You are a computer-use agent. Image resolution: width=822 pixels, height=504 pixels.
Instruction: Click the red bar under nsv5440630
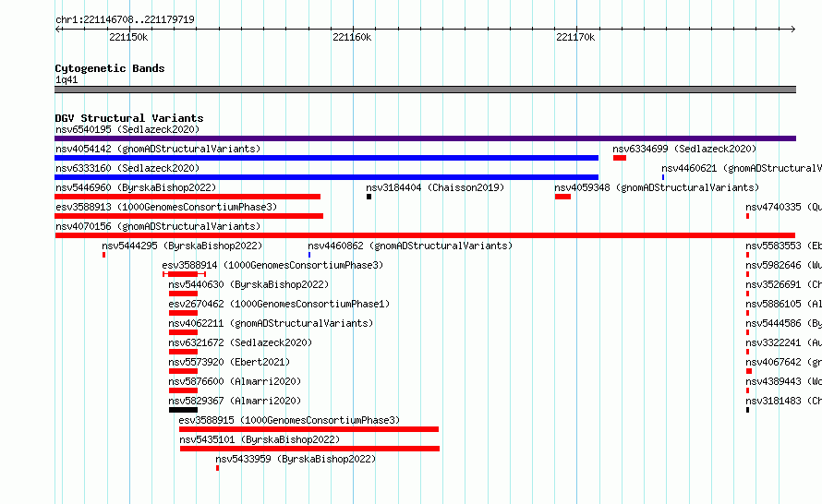pyautogui.click(x=183, y=294)
